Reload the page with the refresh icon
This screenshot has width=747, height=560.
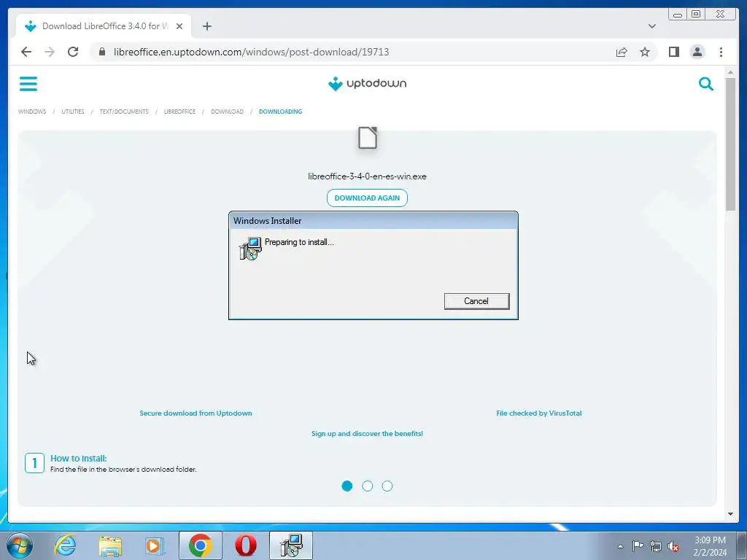coord(73,52)
